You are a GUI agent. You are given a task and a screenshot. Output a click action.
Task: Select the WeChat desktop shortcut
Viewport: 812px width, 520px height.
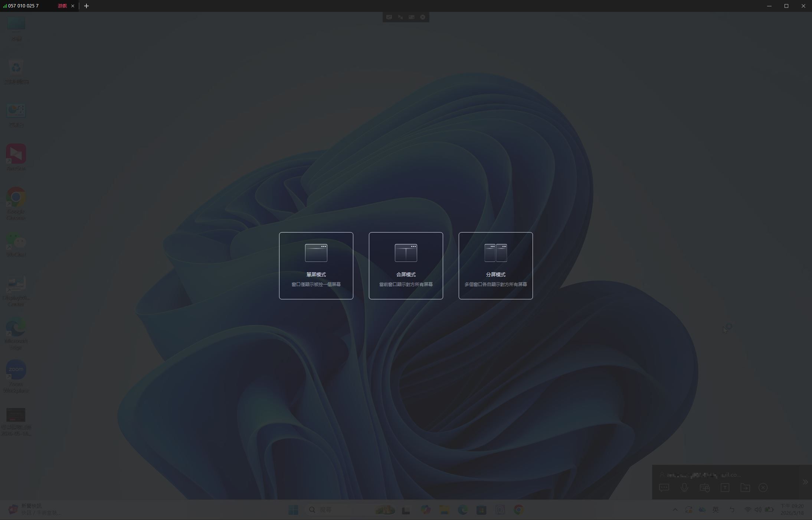coord(16,244)
